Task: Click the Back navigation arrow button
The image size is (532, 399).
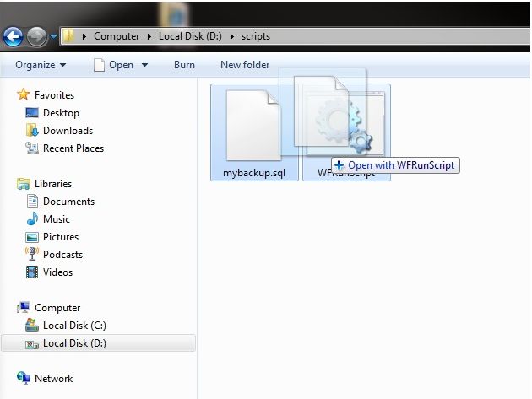Action: tap(13, 36)
